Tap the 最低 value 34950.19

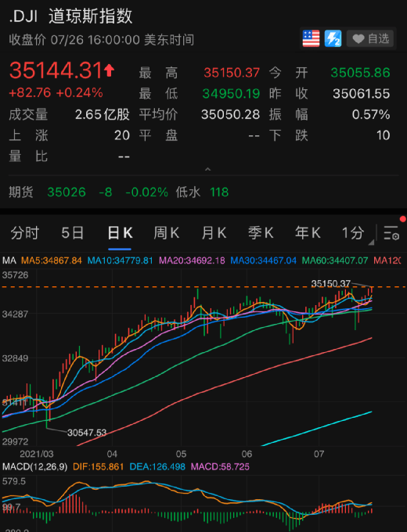231,94
